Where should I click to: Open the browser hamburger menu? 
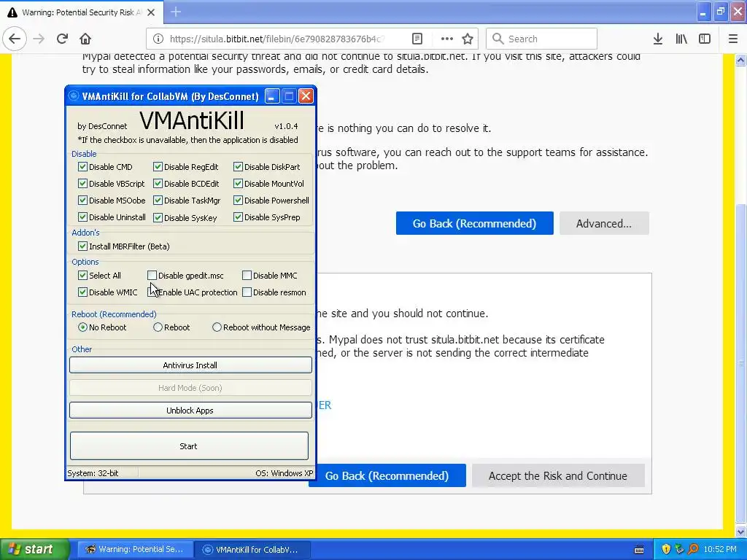coord(732,39)
